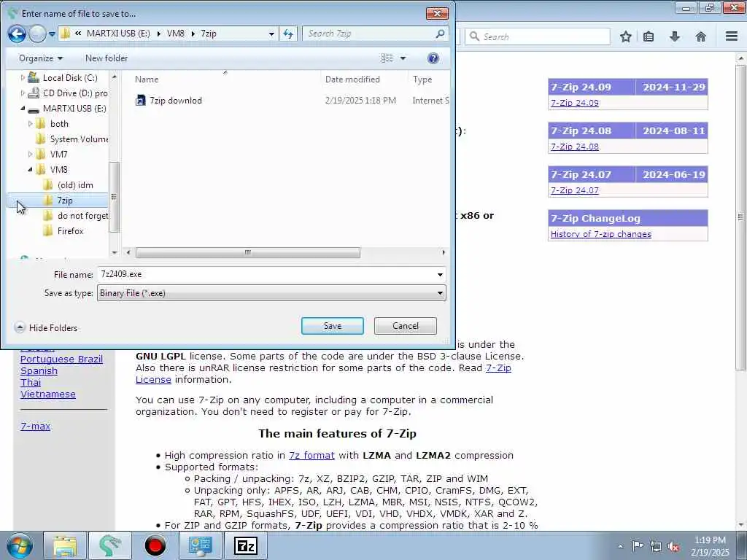Image resolution: width=747 pixels, height=560 pixels.
Task: Expand Local Disk (C:) tree node
Action: [x=23, y=77]
